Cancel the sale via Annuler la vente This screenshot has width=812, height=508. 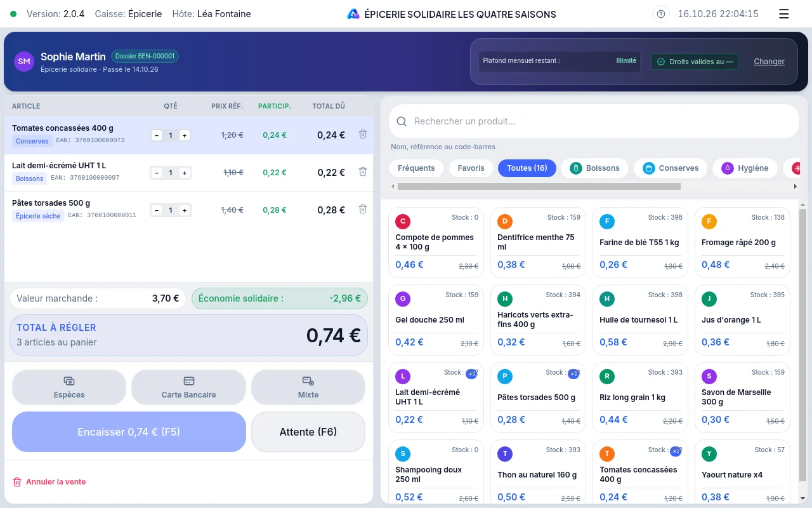tap(49, 482)
